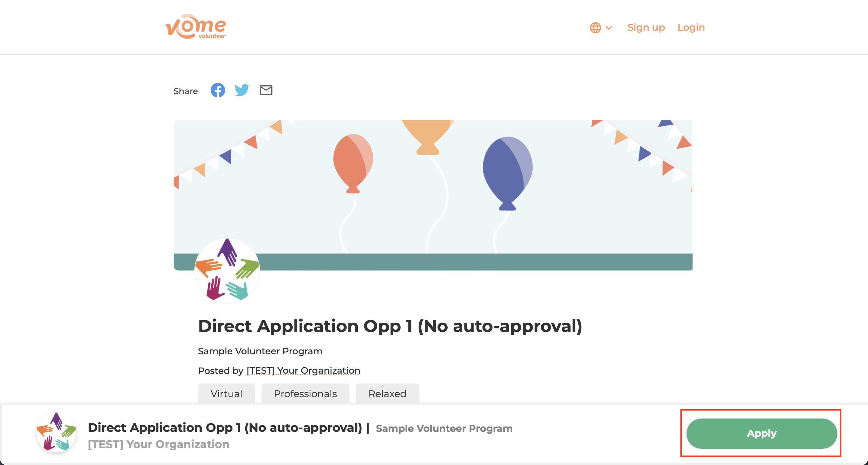The width and height of the screenshot is (868, 465).
Task: Click the gray "[TEST] Your Organization" bottom text
Action: pos(158,444)
